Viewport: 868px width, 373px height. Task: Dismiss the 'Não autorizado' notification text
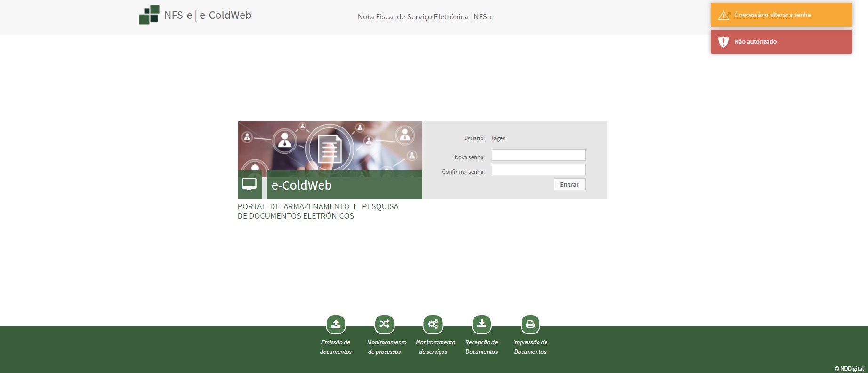755,42
